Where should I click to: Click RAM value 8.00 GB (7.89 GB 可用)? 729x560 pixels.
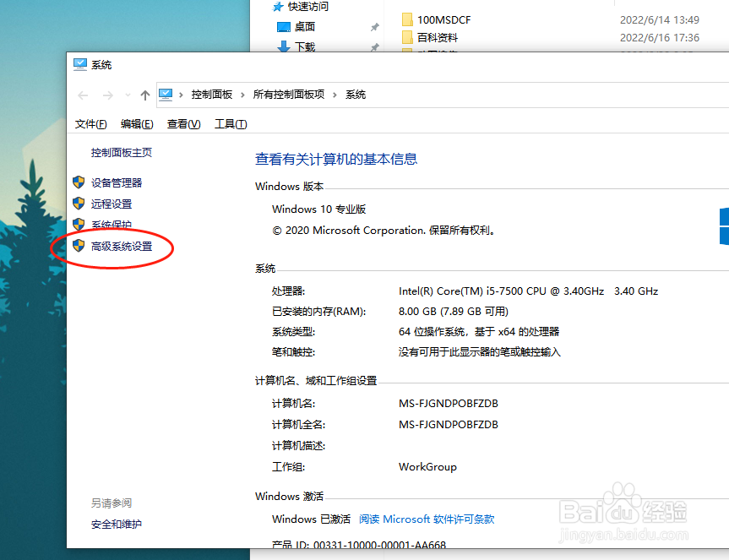pyautogui.click(x=454, y=312)
